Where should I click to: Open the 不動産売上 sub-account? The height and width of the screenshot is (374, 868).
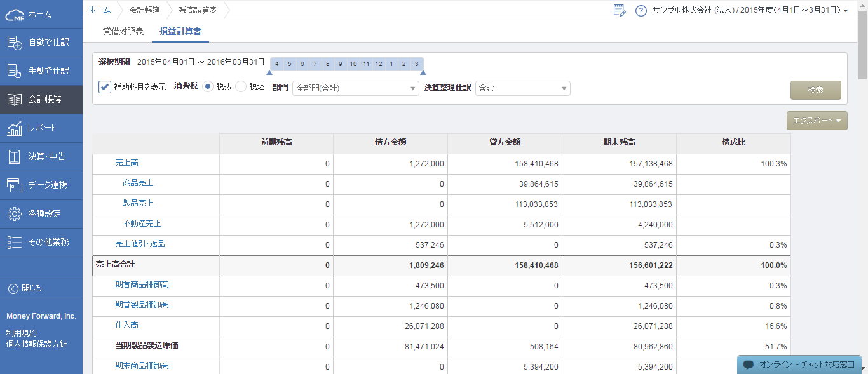click(x=142, y=224)
